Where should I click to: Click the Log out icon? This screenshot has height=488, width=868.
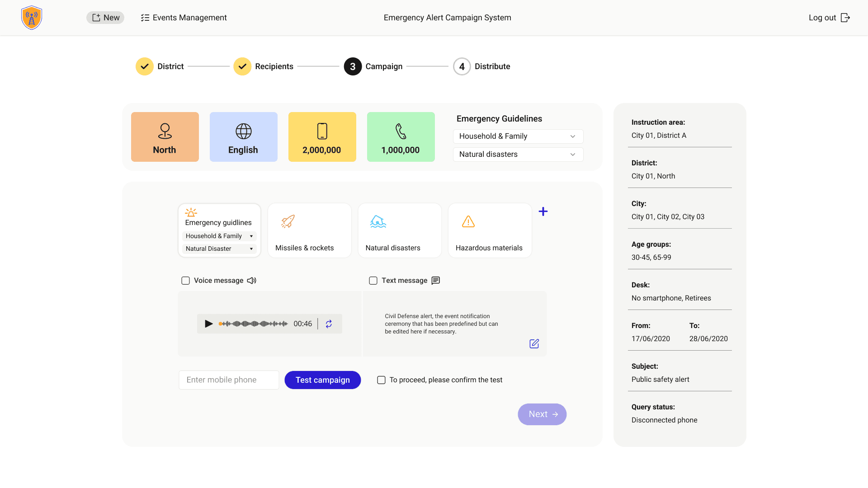pos(846,18)
